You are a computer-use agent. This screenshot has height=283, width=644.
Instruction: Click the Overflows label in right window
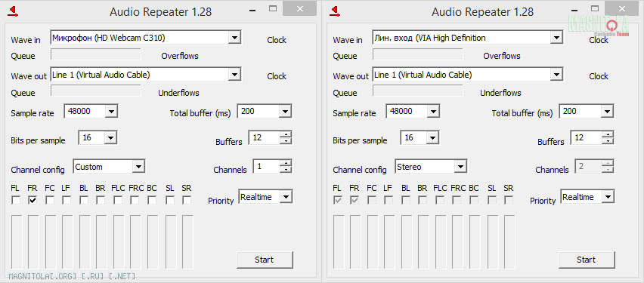[502, 56]
